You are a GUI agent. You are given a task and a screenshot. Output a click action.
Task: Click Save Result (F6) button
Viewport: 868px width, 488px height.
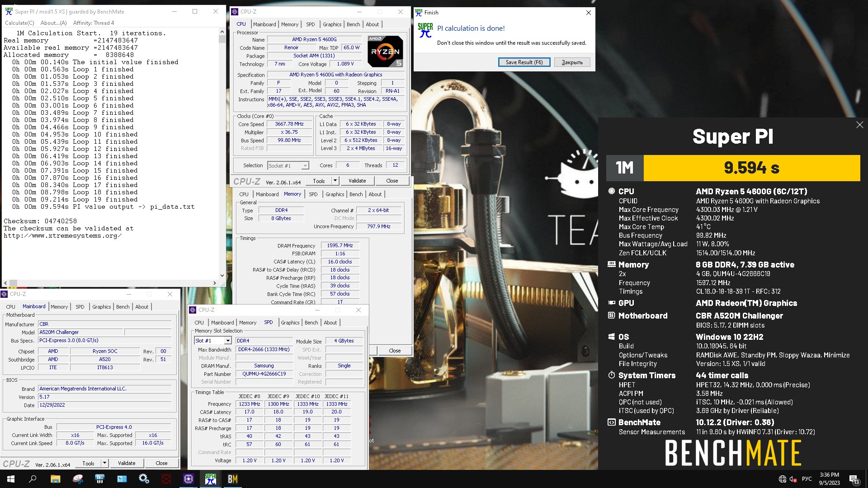coord(524,62)
